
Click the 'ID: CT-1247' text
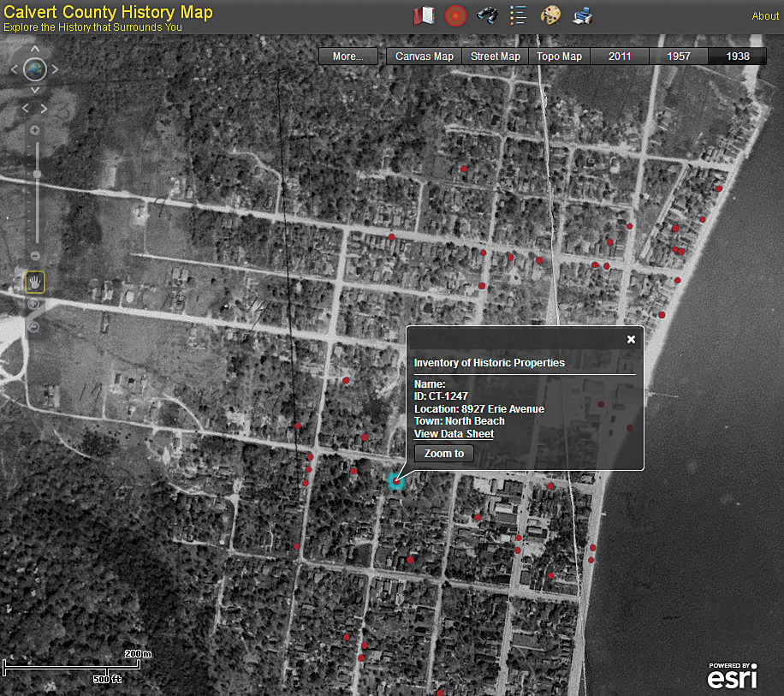click(441, 396)
